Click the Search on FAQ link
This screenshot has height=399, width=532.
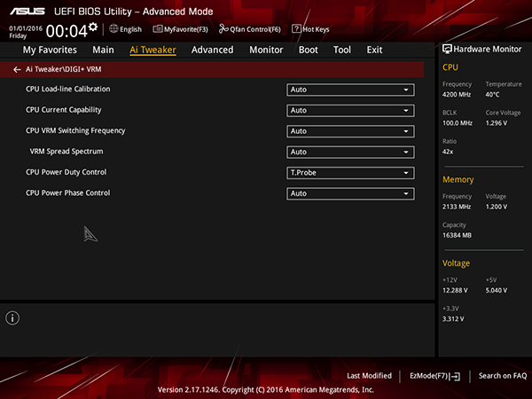(503, 376)
